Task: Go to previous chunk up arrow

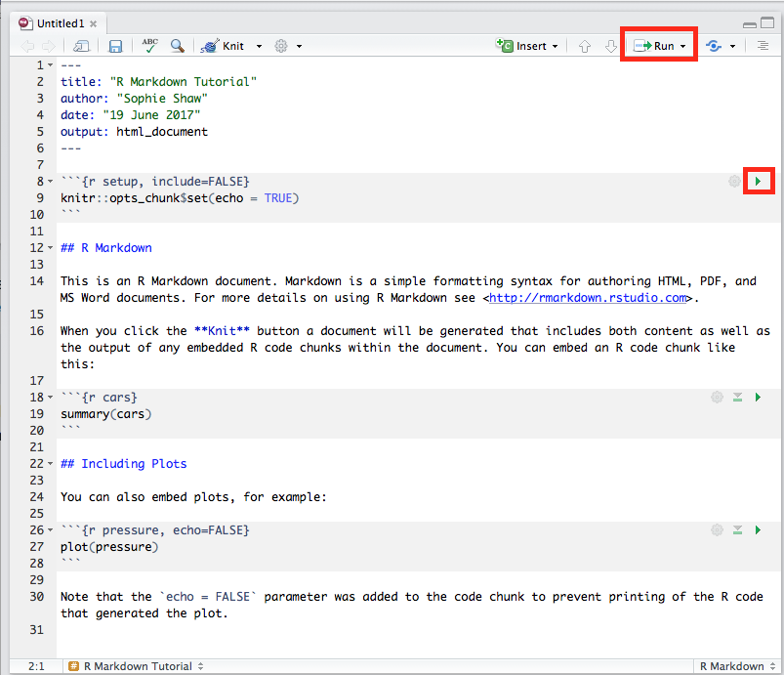Action: pos(585,46)
